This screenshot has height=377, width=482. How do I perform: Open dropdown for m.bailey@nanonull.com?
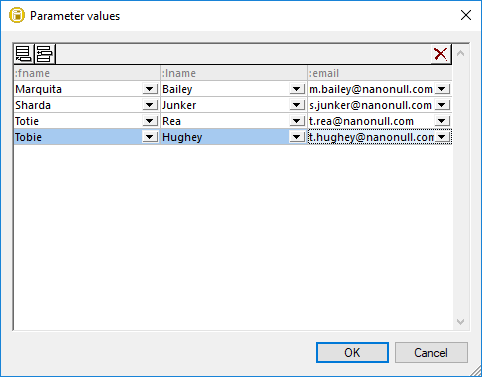(x=442, y=89)
